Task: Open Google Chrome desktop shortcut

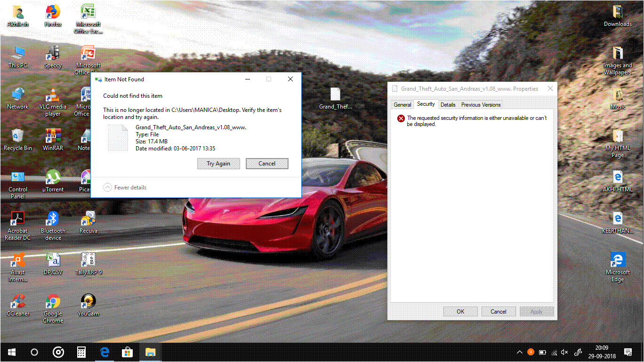Action: 53,309
